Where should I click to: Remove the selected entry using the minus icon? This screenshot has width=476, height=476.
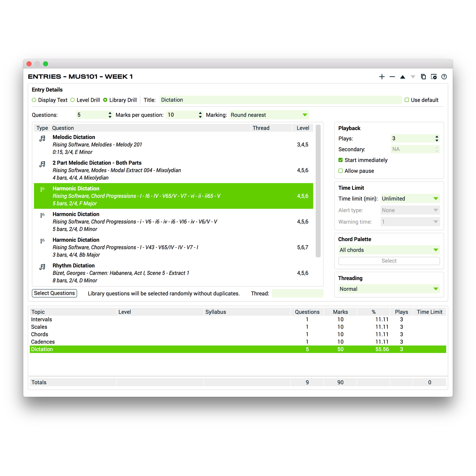click(x=392, y=76)
